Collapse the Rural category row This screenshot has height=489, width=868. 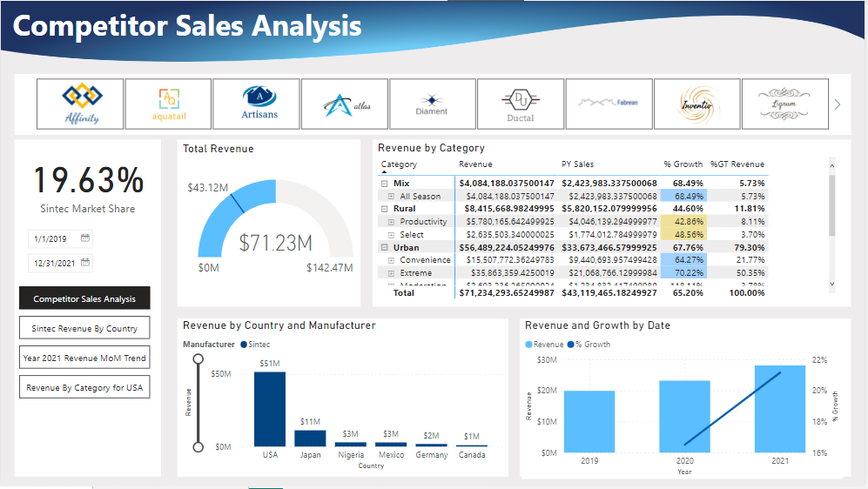(384, 209)
